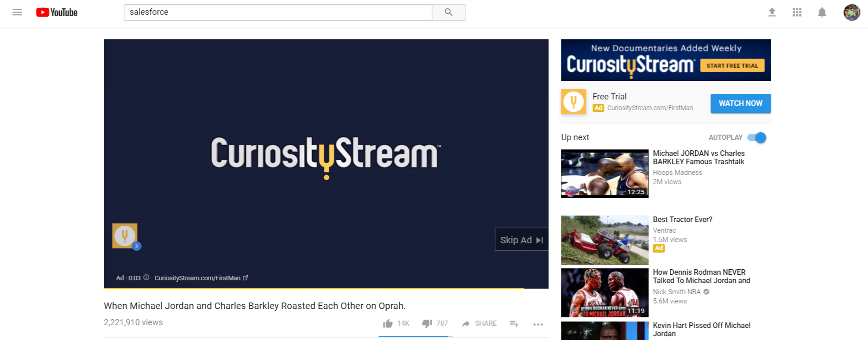Click the 5.6M views text
This screenshot has height=340, width=868.
[x=670, y=301]
